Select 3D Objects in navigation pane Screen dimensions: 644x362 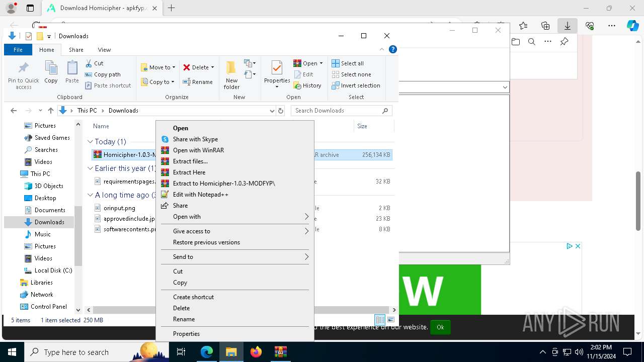point(49,186)
